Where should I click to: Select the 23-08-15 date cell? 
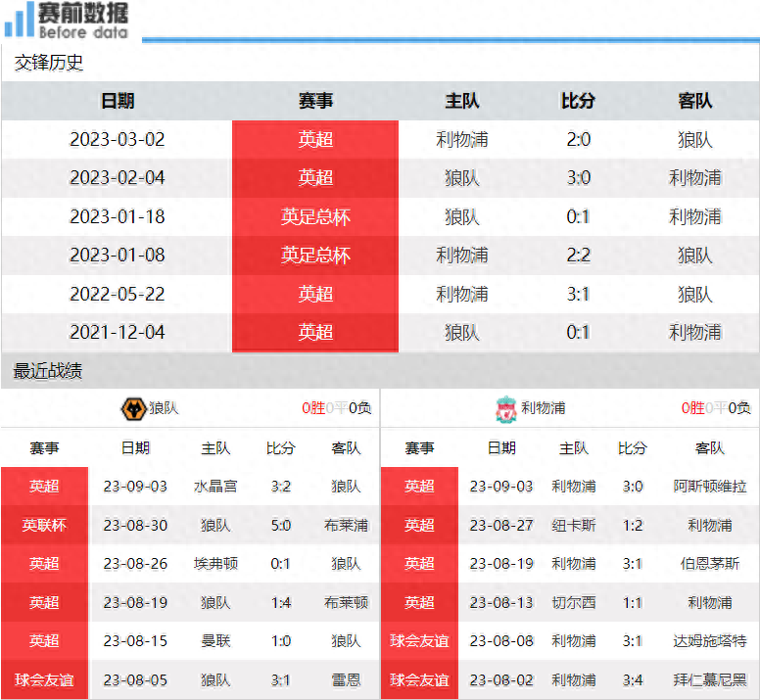pos(135,641)
